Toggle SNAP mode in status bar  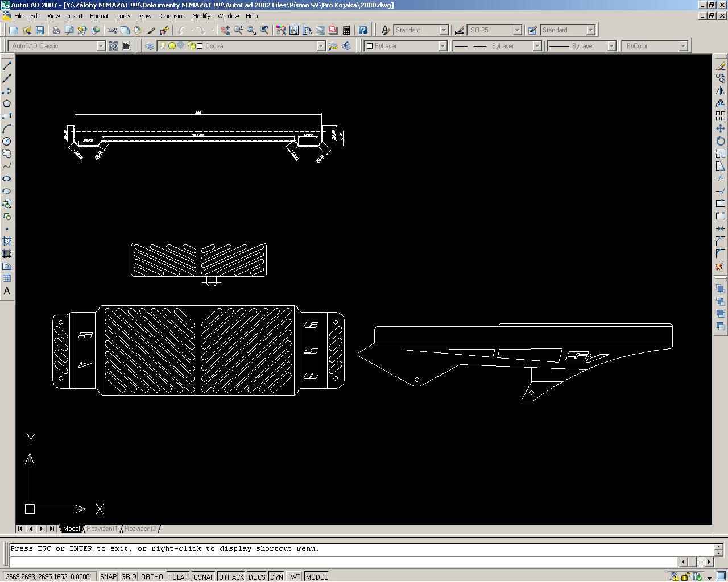click(x=108, y=576)
